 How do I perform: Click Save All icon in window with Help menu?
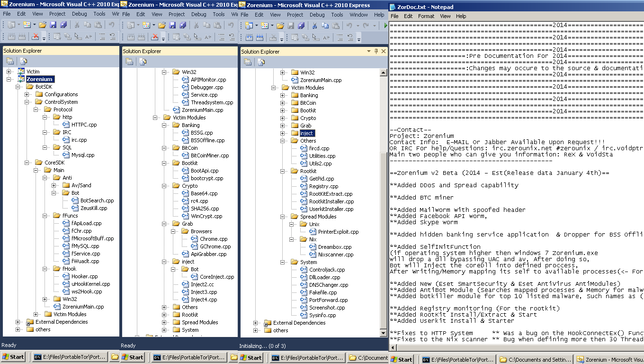point(301,25)
